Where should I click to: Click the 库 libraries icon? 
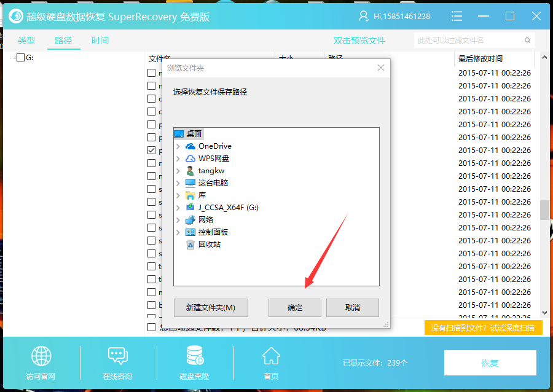(x=190, y=195)
